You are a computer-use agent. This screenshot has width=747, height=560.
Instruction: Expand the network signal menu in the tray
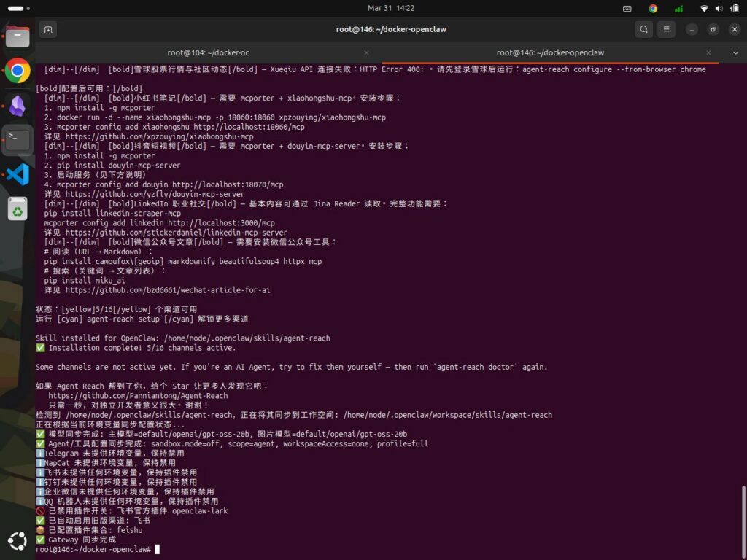(x=678, y=9)
